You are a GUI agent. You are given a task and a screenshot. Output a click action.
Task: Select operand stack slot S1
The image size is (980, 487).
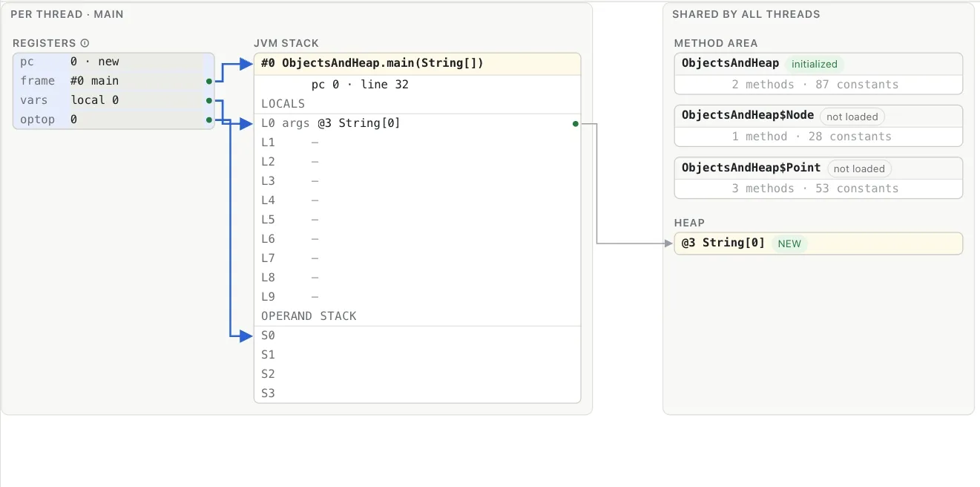417,355
